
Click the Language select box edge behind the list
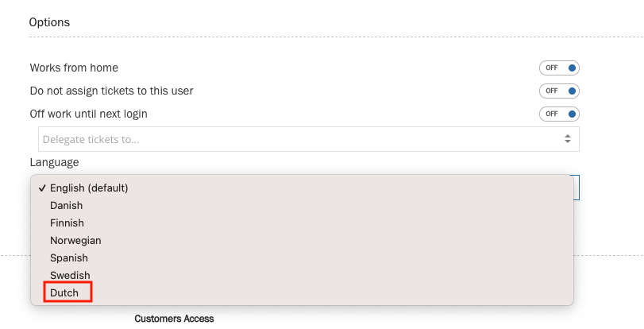577,188
